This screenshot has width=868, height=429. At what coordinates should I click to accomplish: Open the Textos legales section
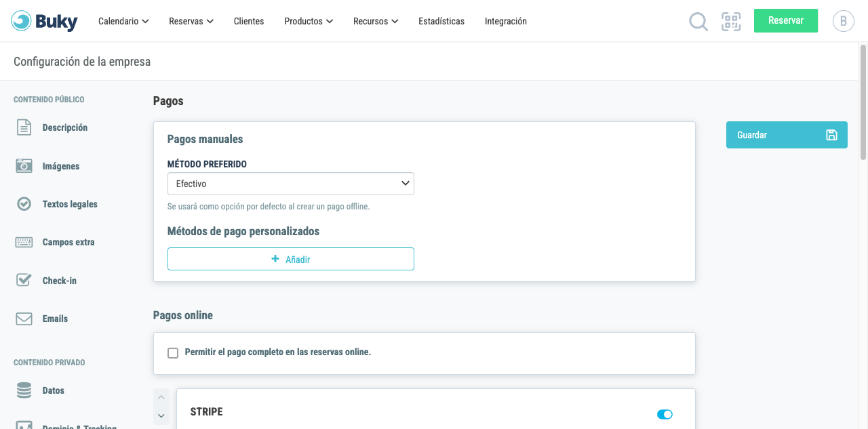[x=70, y=204]
